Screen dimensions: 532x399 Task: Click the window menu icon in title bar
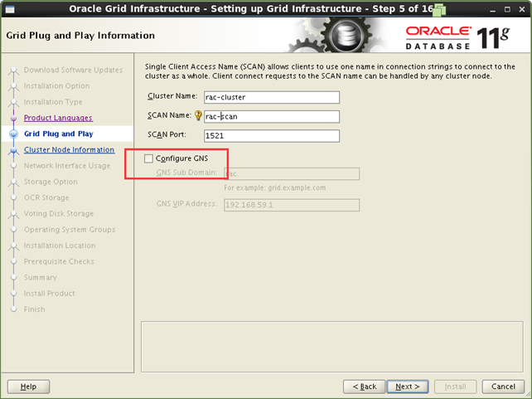tap(10, 9)
